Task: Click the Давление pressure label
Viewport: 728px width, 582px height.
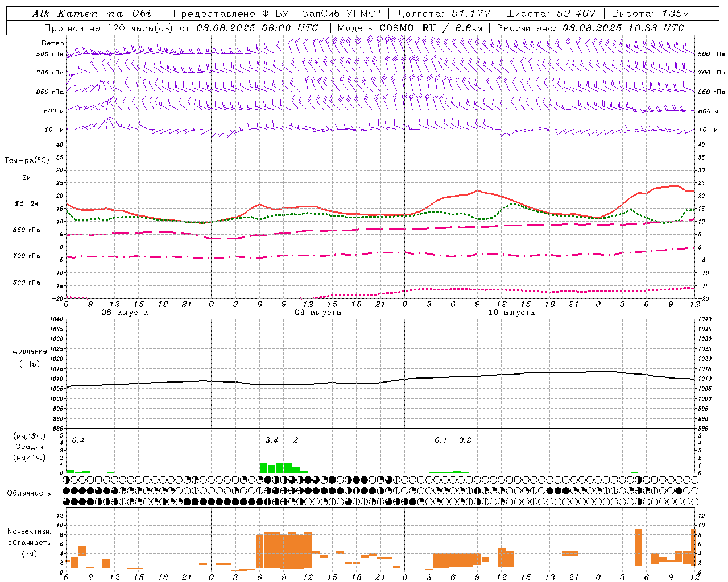Action: point(30,351)
